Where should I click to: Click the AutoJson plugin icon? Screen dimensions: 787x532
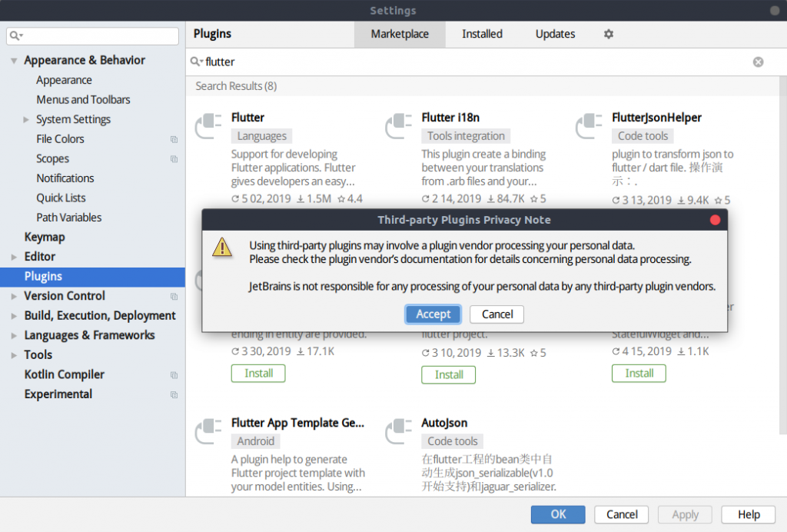pos(399,432)
